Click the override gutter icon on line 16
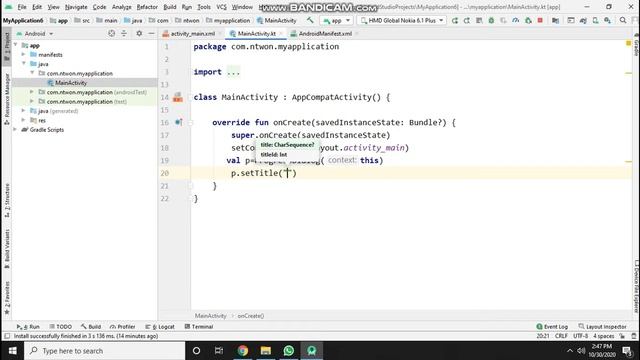 click(x=178, y=122)
